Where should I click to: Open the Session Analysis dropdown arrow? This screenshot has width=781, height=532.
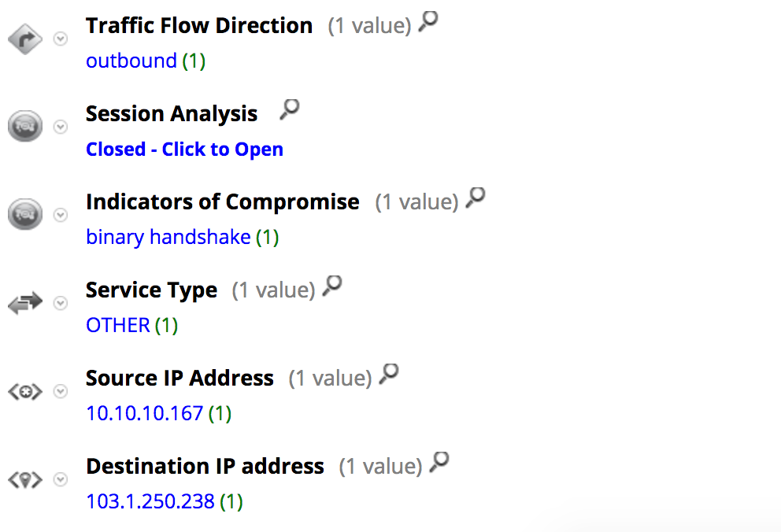point(60,127)
